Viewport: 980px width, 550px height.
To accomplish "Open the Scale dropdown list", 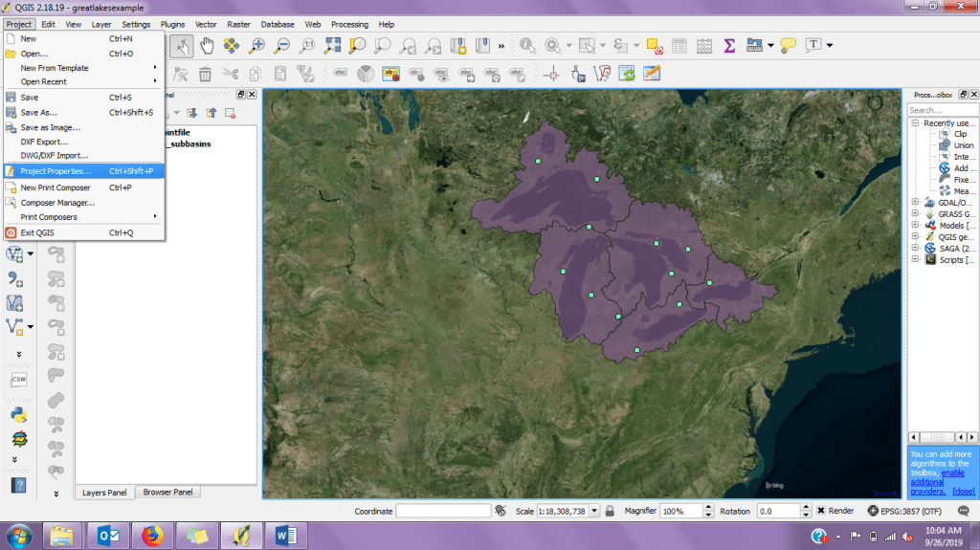I will 594,511.
